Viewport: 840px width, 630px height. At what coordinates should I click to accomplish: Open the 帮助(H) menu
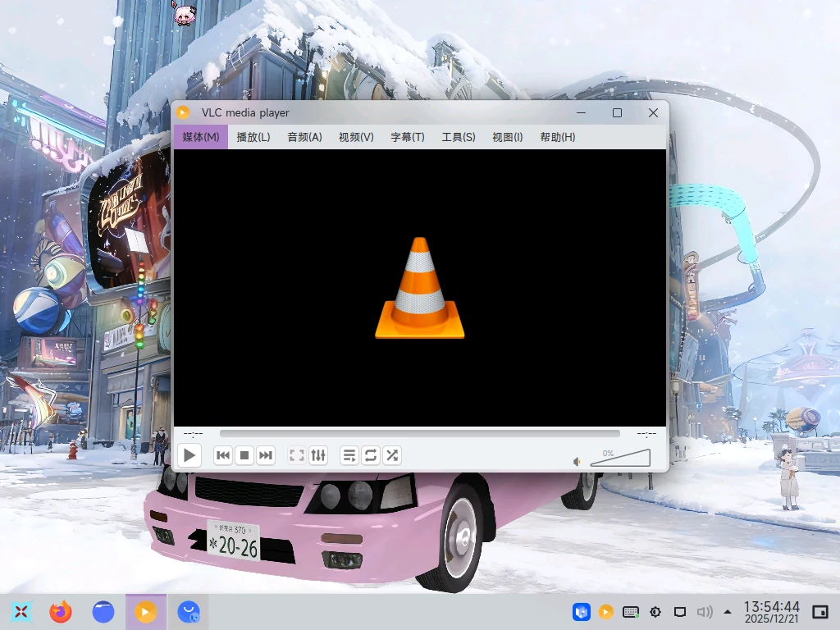[x=557, y=137]
